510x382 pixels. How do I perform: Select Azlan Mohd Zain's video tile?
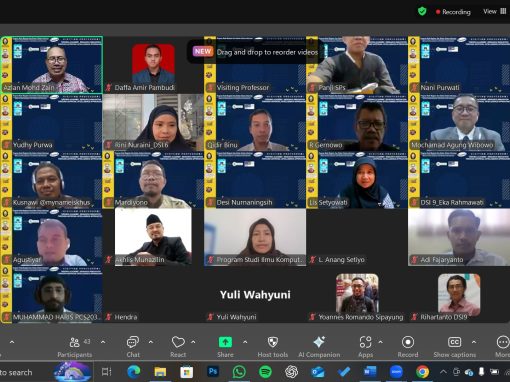point(51,65)
